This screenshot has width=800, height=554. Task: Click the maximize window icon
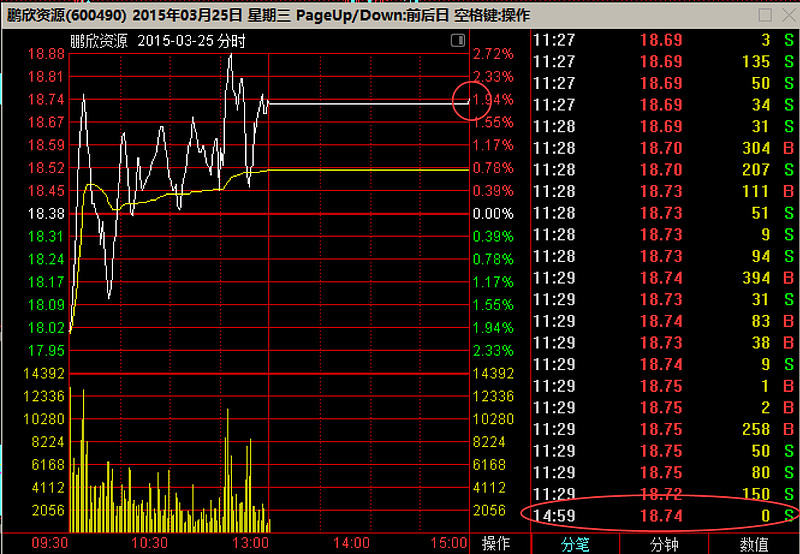(765, 15)
